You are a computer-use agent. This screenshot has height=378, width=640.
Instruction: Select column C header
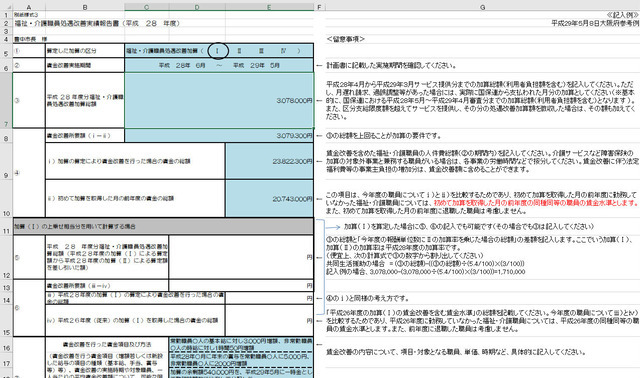pyautogui.click(x=147, y=7)
